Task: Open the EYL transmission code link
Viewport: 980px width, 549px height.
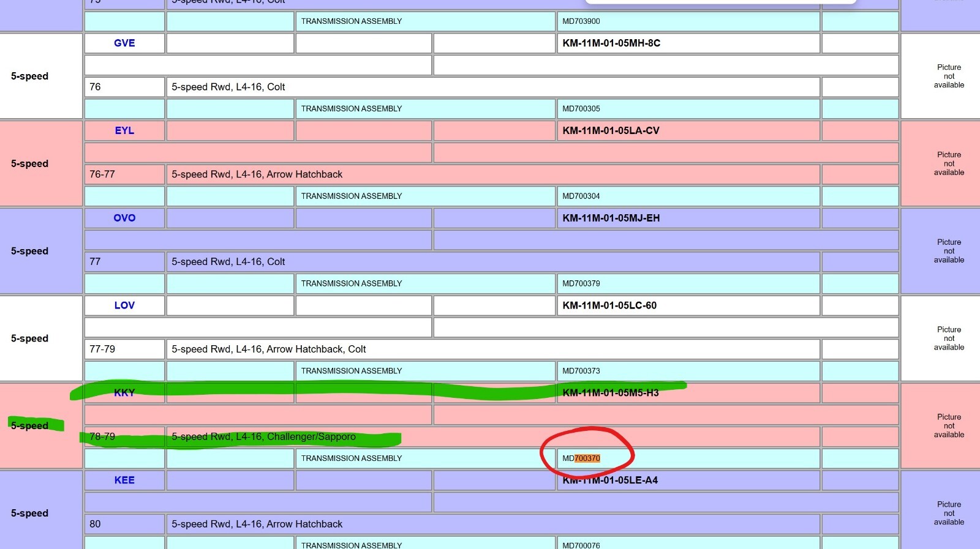Action: tap(124, 130)
